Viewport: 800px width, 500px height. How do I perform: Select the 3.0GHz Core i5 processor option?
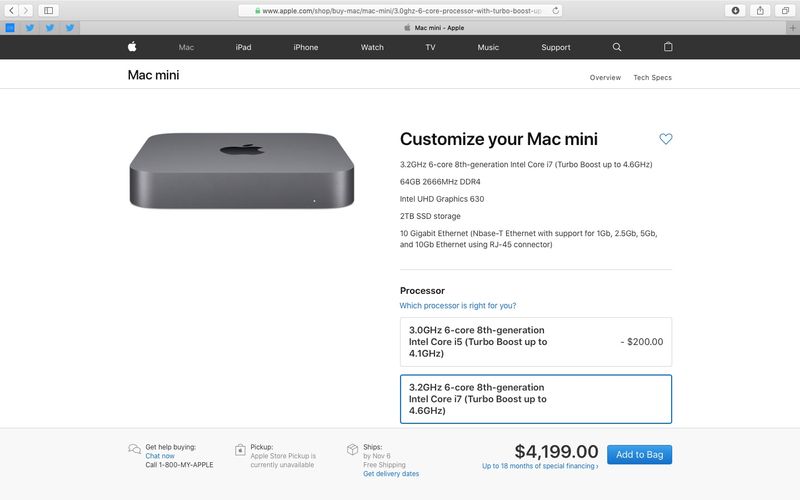click(536, 342)
